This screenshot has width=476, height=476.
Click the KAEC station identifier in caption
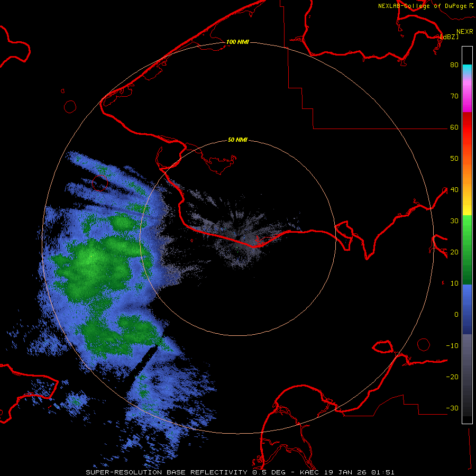[310, 472]
